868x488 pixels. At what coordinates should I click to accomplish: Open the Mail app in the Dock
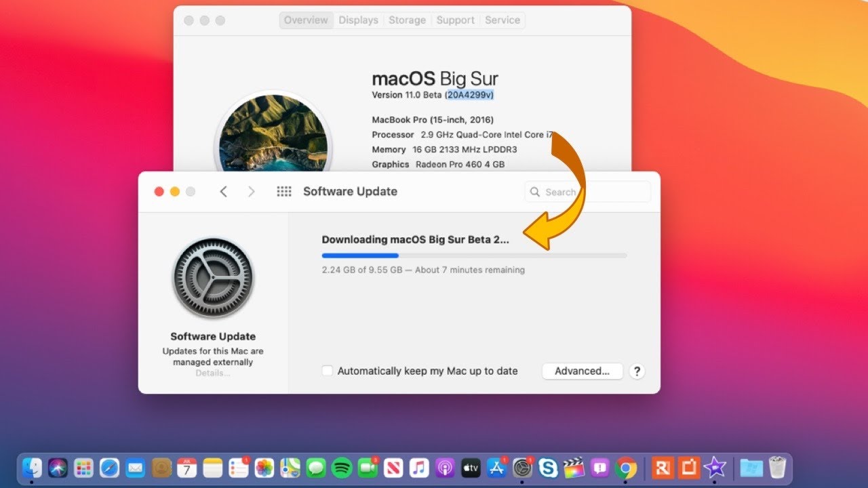click(135, 468)
